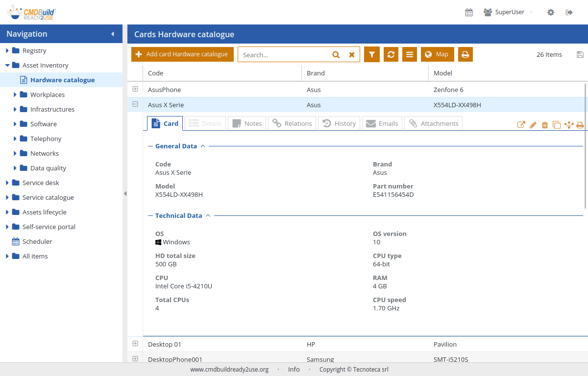The image size is (588, 376).
Task: Open the card in a new window icon
Action: pos(521,125)
